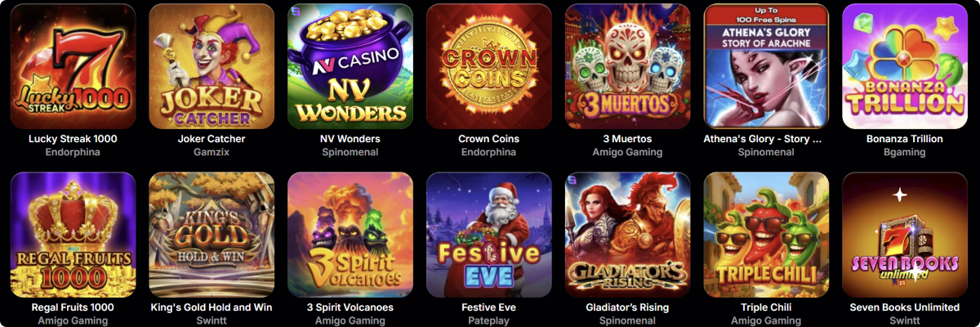Viewport: 980px width, 327px height.
Task: Click the Pateplay provider label
Action: click(x=488, y=320)
